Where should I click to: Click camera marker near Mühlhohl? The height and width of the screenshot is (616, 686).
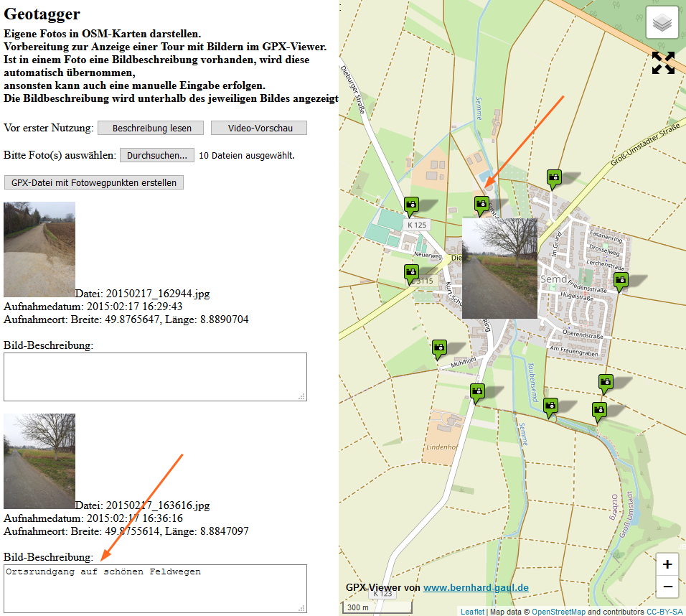(439, 349)
